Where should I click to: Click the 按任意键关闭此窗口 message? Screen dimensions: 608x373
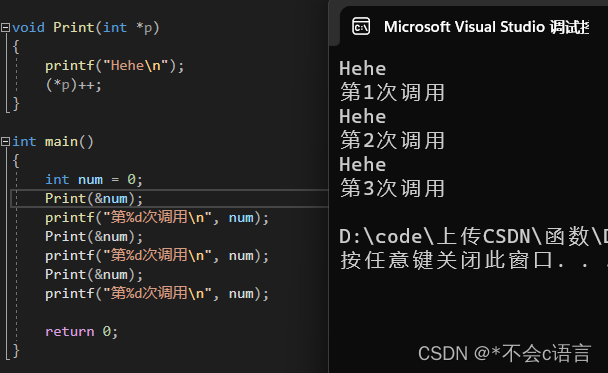click(x=473, y=260)
